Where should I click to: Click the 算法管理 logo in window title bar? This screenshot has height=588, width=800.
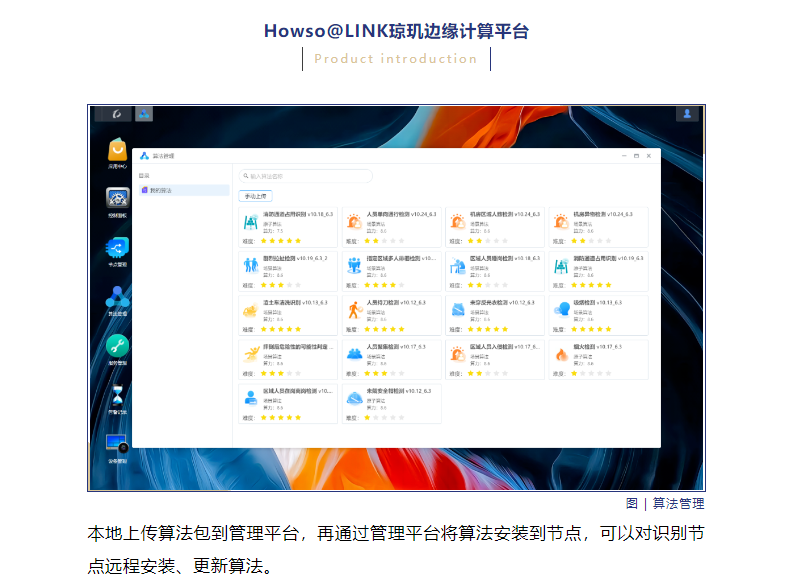142,155
